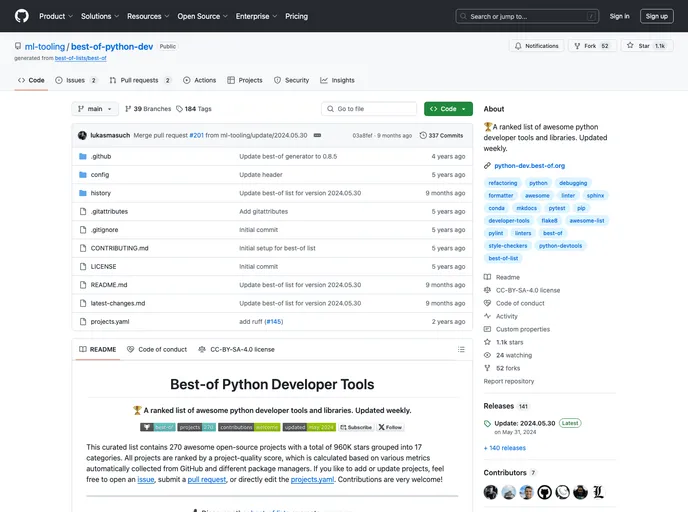The image size is (688, 512).
Task: Switch to the Pull requests tab
Action: tap(140, 80)
